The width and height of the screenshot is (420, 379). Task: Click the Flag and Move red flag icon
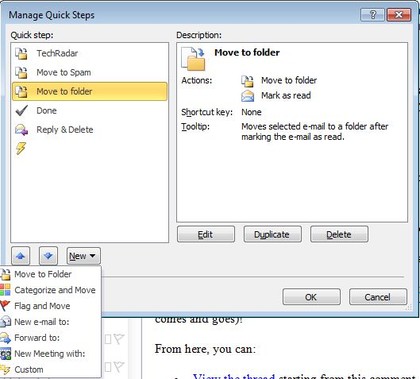5,306
